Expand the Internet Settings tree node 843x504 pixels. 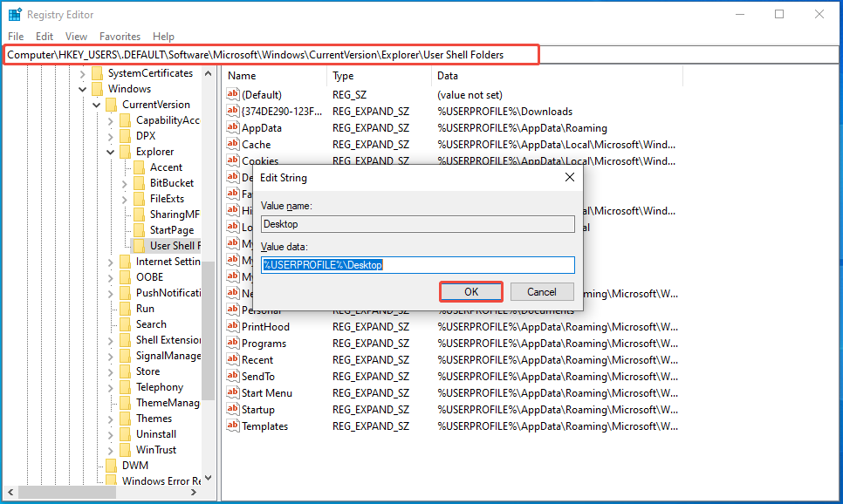pos(110,262)
